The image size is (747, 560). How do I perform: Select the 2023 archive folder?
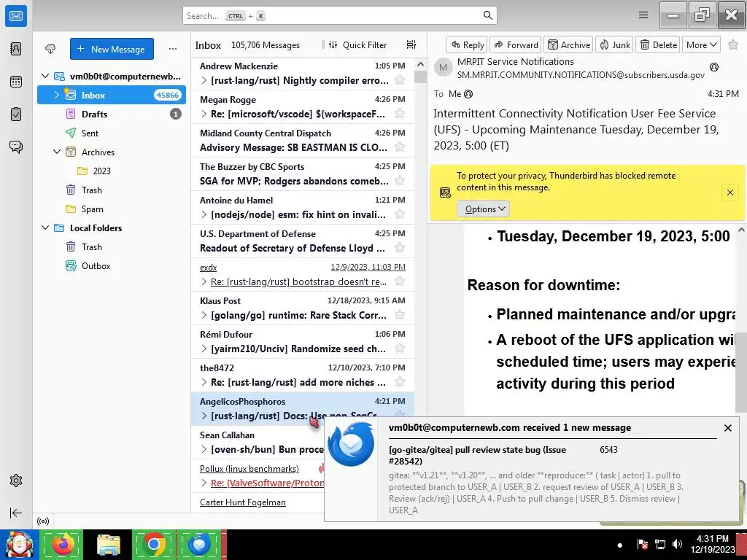click(112, 171)
